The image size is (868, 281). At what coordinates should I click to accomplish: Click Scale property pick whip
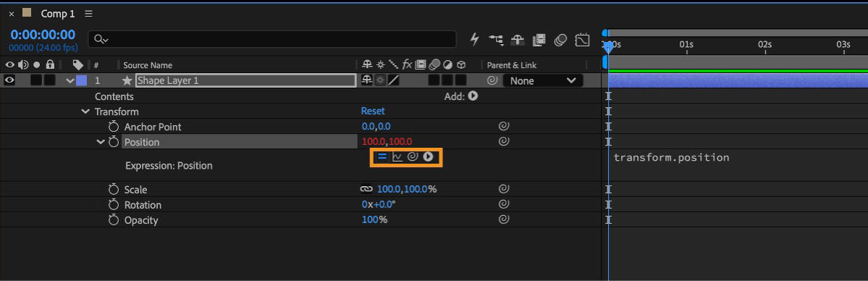(x=503, y=189)
